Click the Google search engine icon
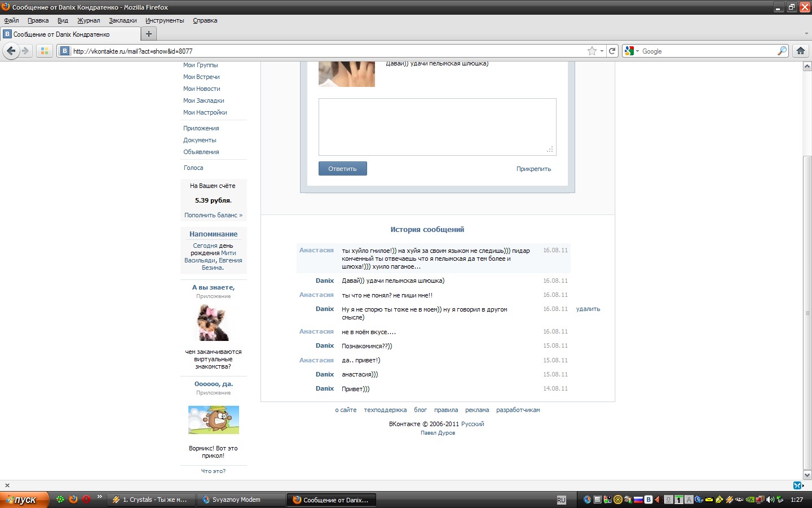Screen dimensions: 812x508 630,51
